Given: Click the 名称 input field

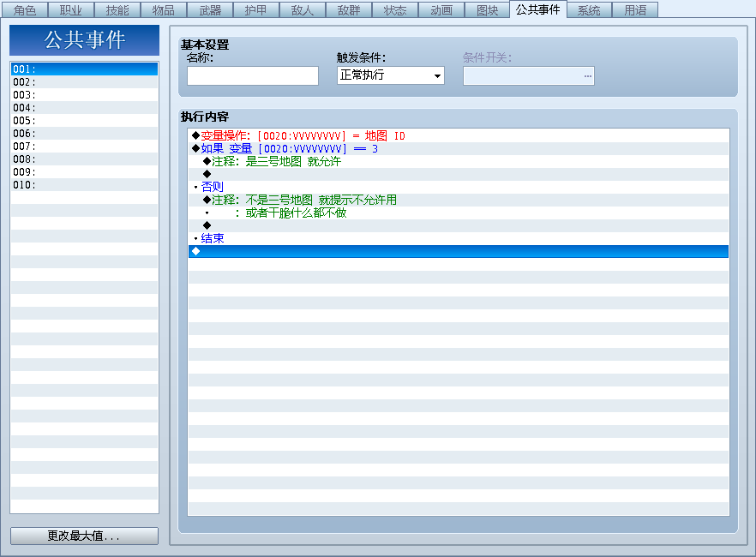Looking at the screenshot, I should point(253,75).
